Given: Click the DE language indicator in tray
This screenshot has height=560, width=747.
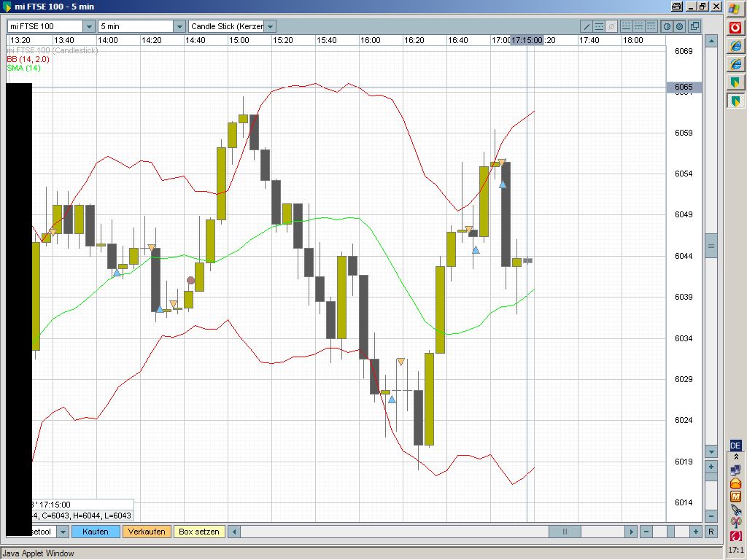Looking at the screenshot, I should [735, 446].
